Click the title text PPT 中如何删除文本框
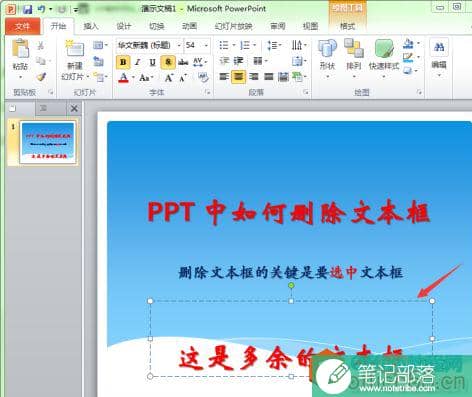Viewport: 472px width, 397px height. tap(289, 212)
